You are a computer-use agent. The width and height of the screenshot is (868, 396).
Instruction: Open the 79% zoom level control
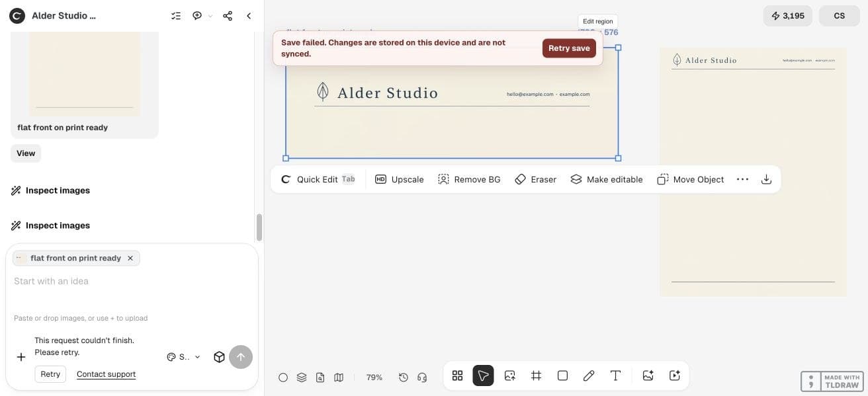tap(374, 377)
